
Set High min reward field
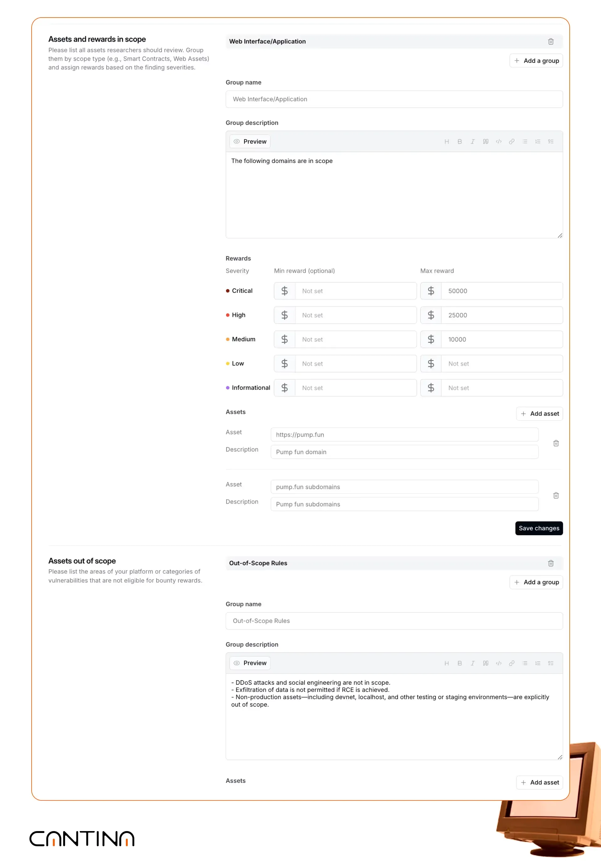345,315
